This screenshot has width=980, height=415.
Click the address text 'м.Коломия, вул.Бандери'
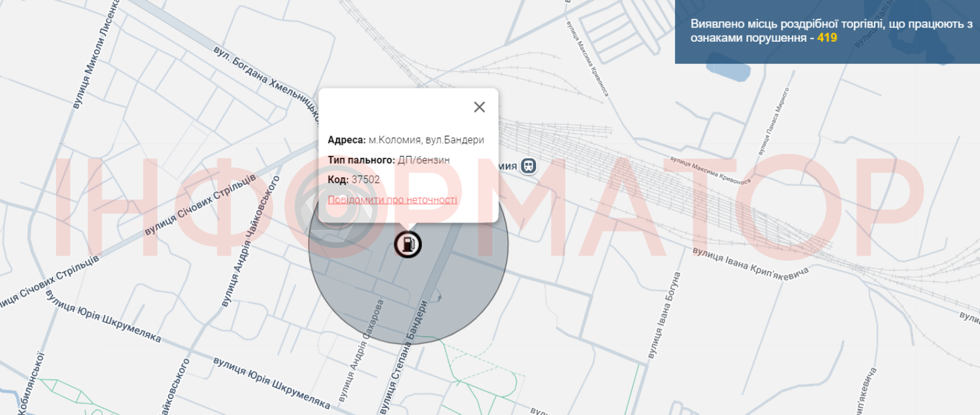[426, 140]
